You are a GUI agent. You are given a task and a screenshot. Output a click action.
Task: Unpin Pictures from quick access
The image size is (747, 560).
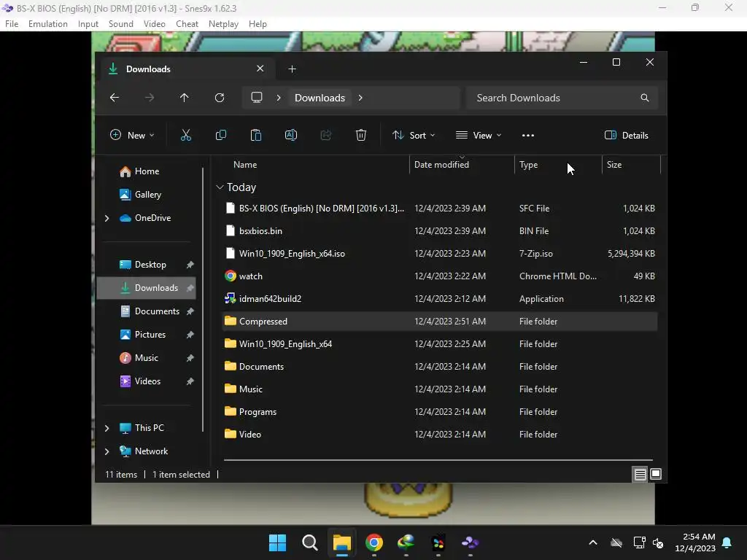click(x=190, y=335)
